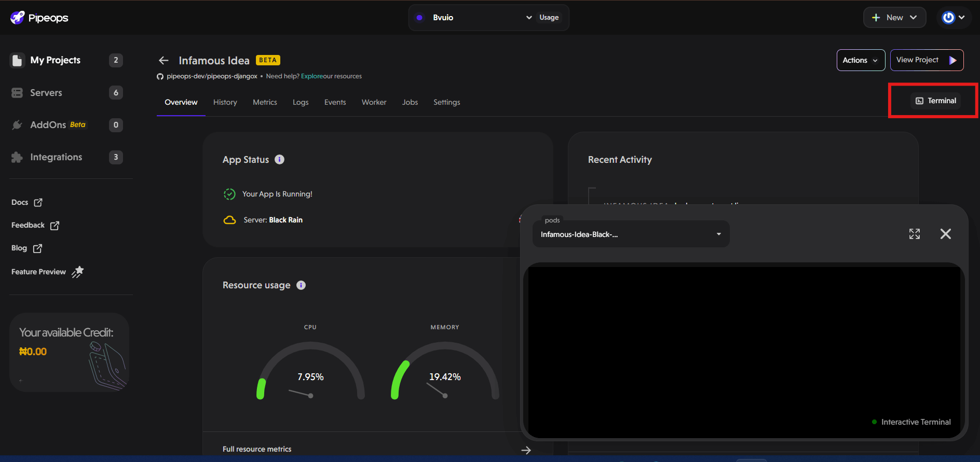This screenshot has height=462, width=980.
Task: Click the Black Rain server name
Action: (x=285, y=220)
